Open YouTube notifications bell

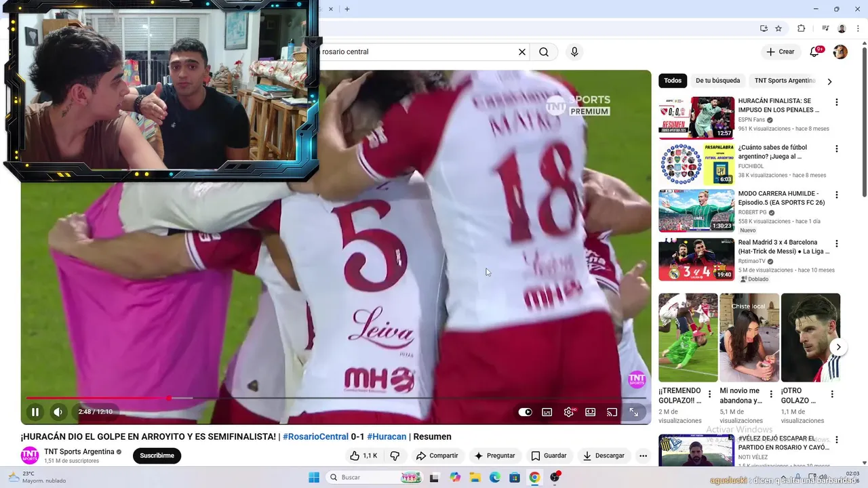815,52
